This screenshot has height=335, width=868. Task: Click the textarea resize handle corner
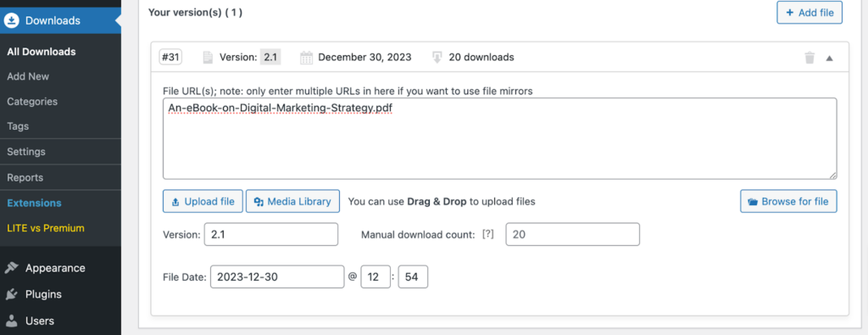point(832,175)
